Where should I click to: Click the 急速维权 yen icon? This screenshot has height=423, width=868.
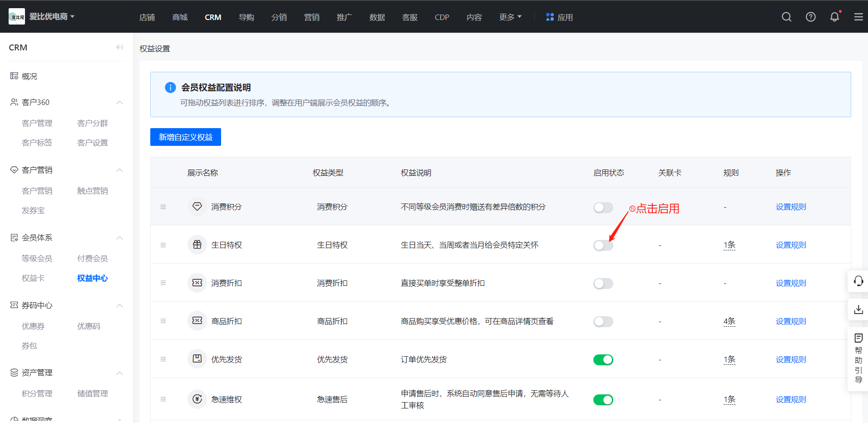coord(197,399)
